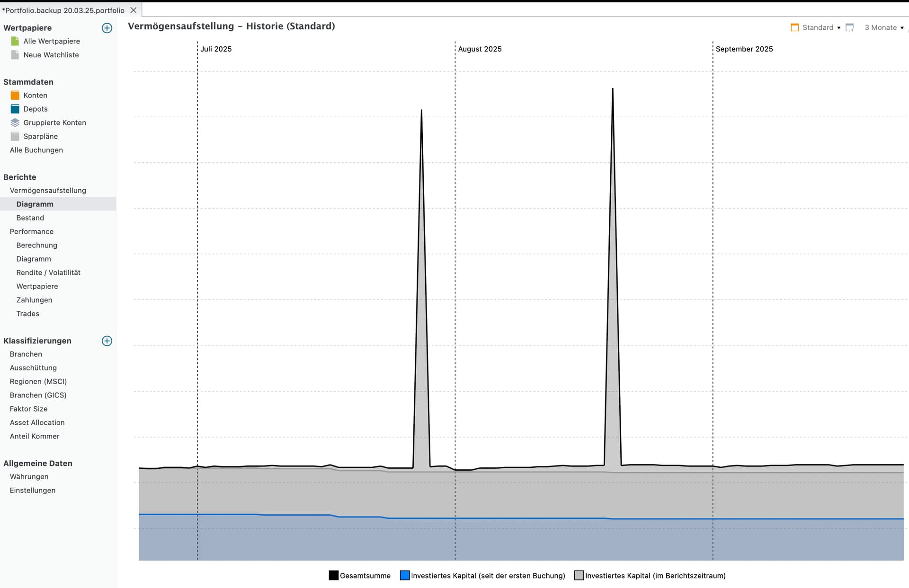Click the new-view icon with plus sign
This screenshot has height=588, width=909.
tap(850, 27)
